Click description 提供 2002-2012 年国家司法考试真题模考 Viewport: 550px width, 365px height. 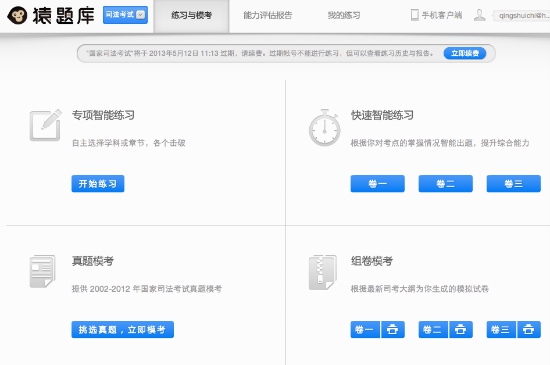pyautogui.click(x=147, y=289)
